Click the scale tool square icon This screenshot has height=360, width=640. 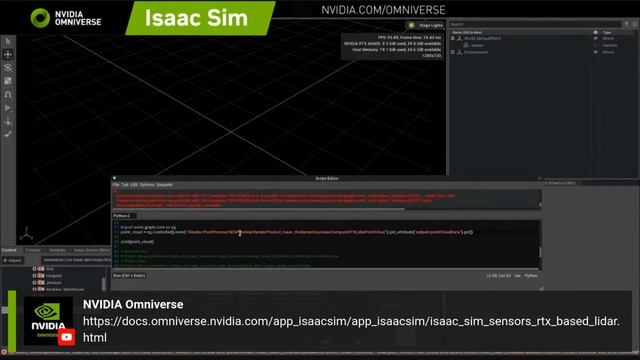pyautogui.click(x=8, y=81)
